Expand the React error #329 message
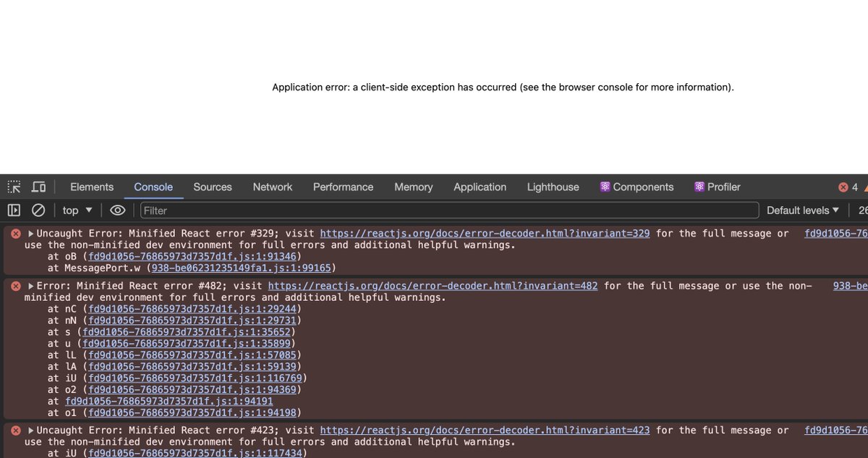868x458 pixels. [31, 234]
